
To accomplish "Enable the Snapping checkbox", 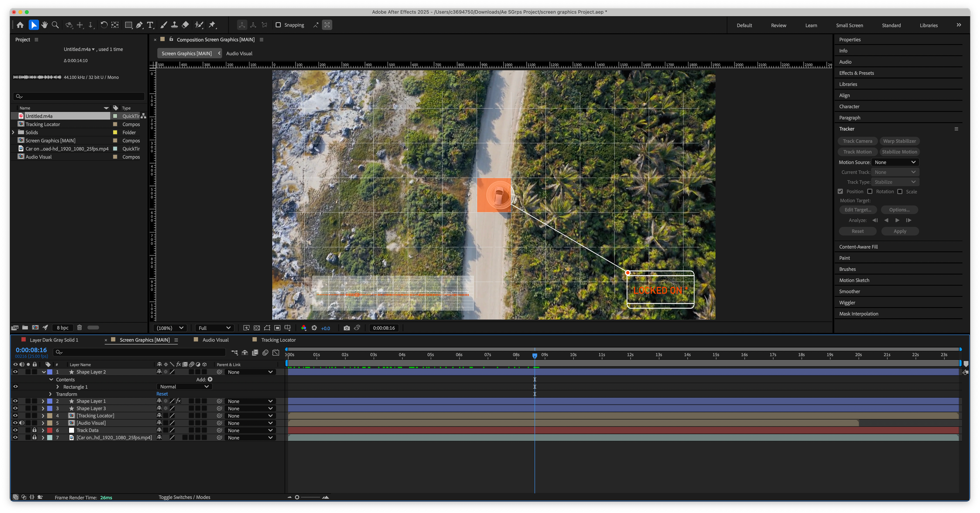I will point(278,25).
